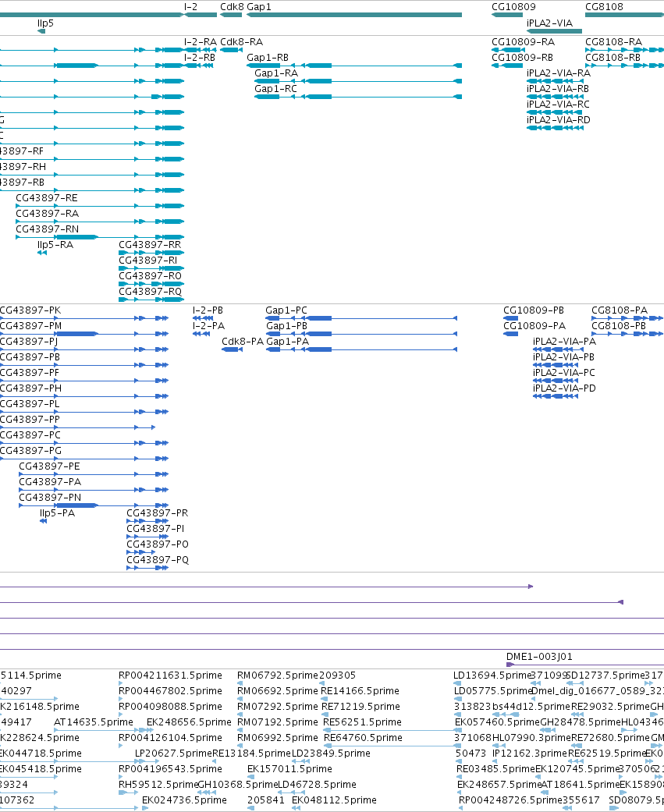Select protein Gap1-PA
664x812 pixels.
pos(287,342)
